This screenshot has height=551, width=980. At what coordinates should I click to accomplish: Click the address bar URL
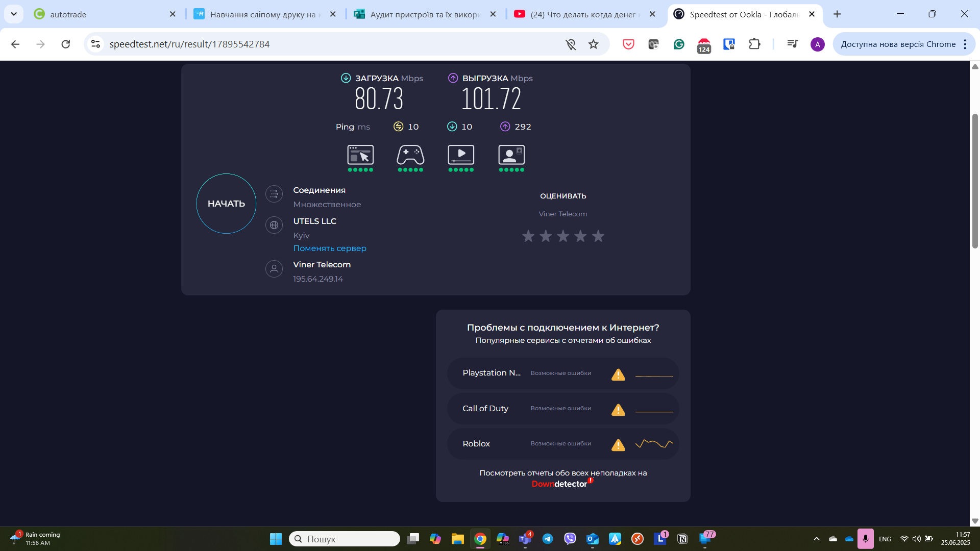pyautogui.click(x=189, y=44)
